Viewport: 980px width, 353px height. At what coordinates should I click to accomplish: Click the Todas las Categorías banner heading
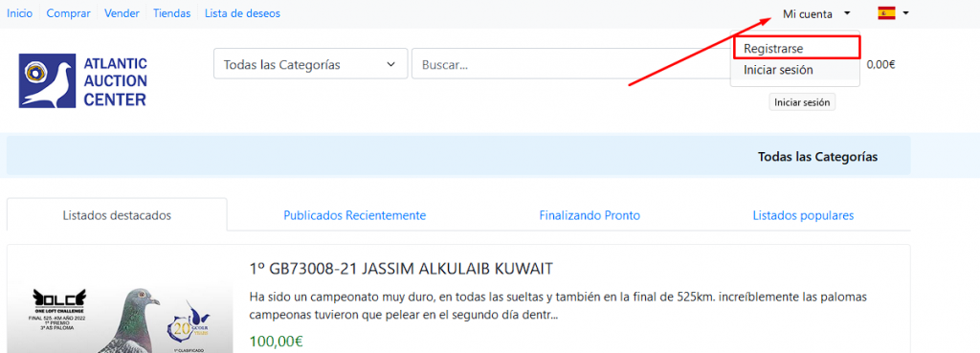point(817,157)
